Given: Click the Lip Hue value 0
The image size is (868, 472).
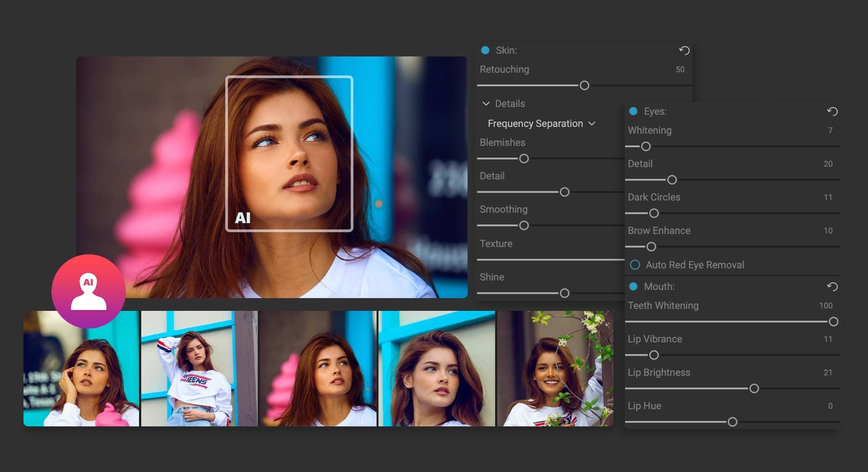Looking at the screenshot, I should 831,406.
